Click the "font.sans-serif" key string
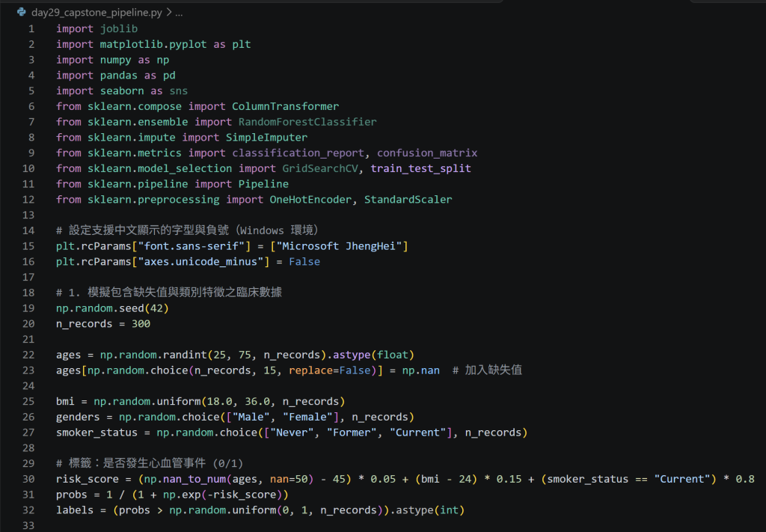Image resolution: width=766 pixels, height=532 pixels. (191, 246)
